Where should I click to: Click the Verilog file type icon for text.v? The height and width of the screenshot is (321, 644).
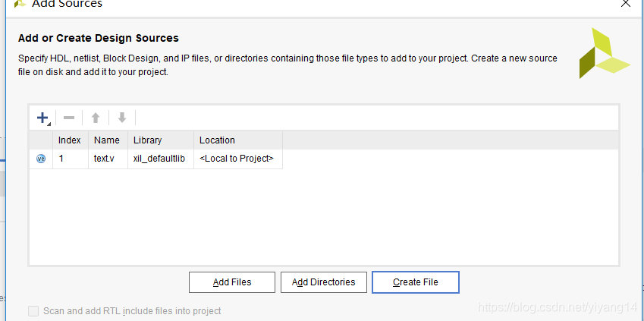[41, 159]
